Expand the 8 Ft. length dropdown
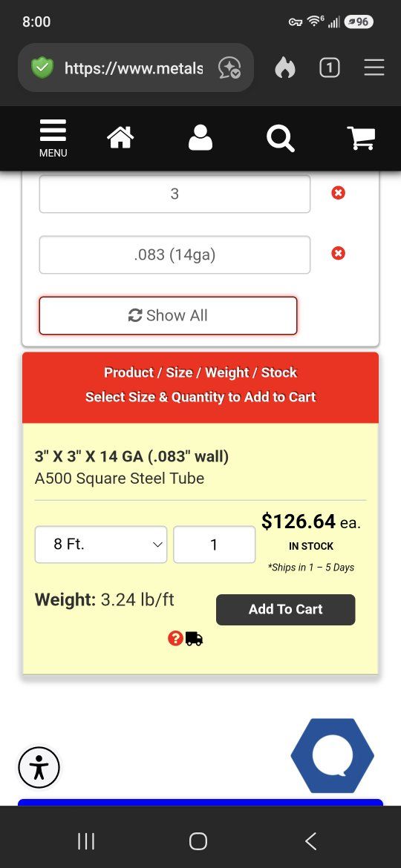The image size is (401, 868). 101,544
